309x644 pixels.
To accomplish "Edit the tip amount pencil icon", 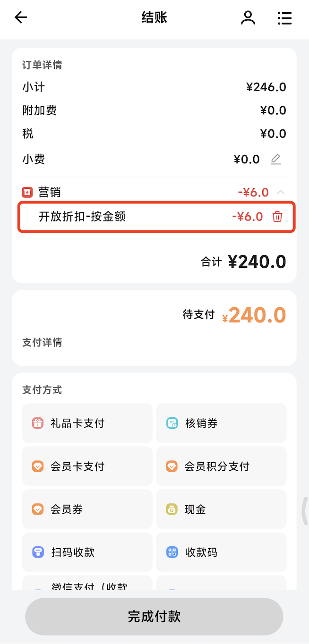I will (x=275, y=159).
